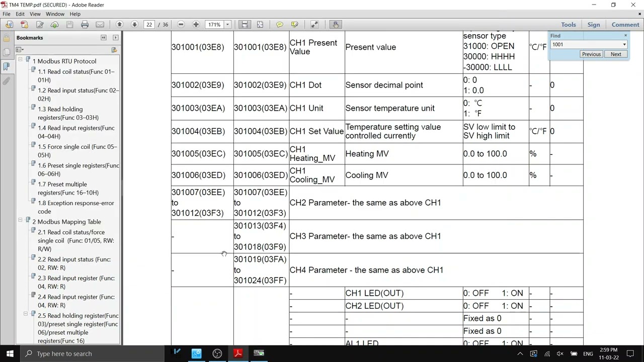Open the notification center icon
644x362 pixels.
[632, 354]
